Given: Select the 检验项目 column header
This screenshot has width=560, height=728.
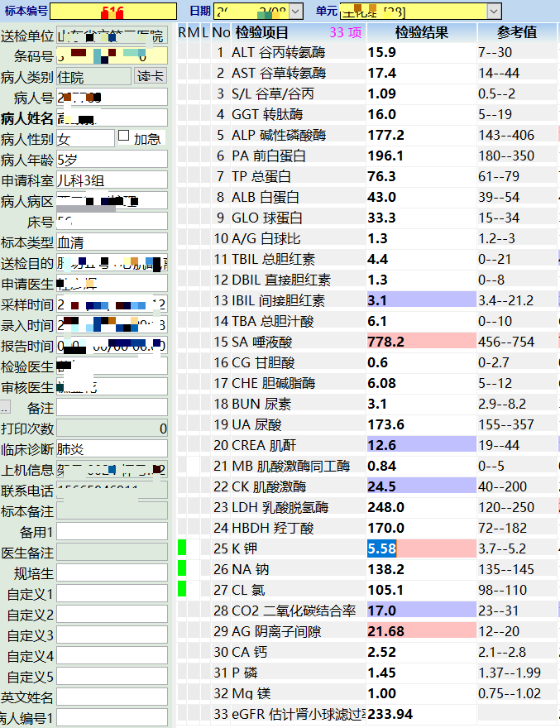Looking at the screenshot, I should (x=262, y=33).
